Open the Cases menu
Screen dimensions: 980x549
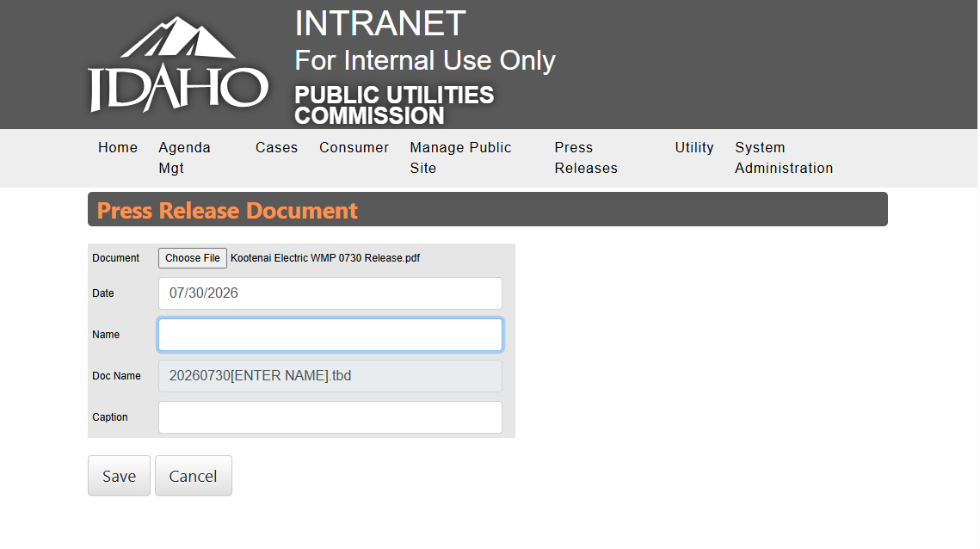coord(276,147)
